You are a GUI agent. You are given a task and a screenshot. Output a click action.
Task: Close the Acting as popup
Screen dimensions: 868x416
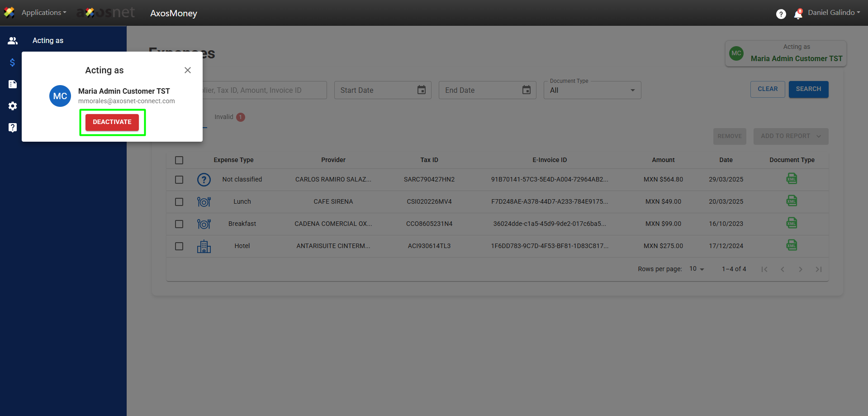coord(188,70)
